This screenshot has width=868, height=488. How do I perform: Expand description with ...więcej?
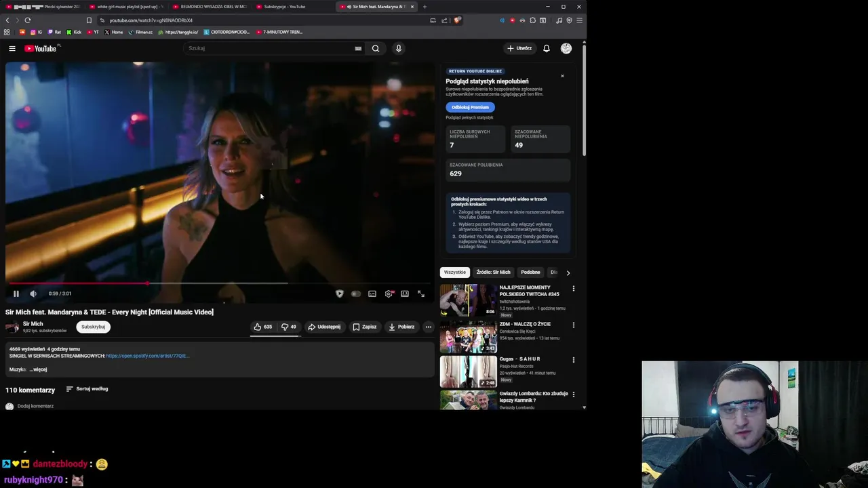38,369
